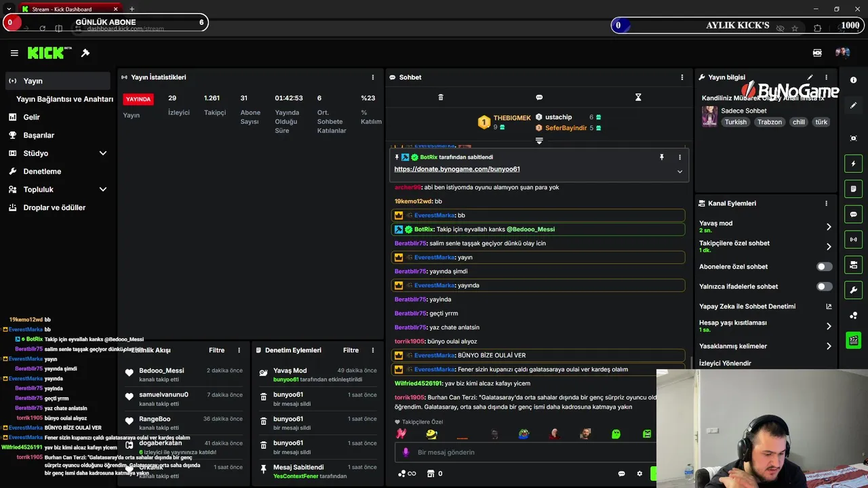Open Yayın İstatistikleri panel options menu
Screen dimensions: 868x488
click(372, 77)
